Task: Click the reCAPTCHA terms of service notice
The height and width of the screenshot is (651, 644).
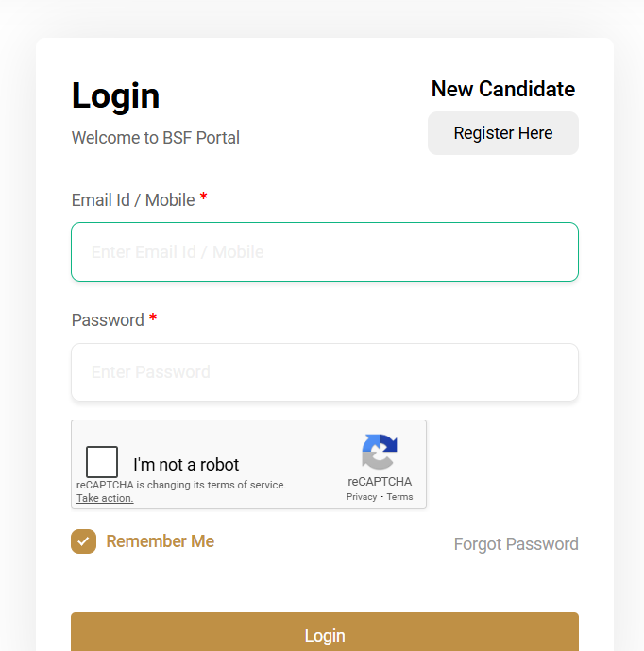Action: click(181, 486)
